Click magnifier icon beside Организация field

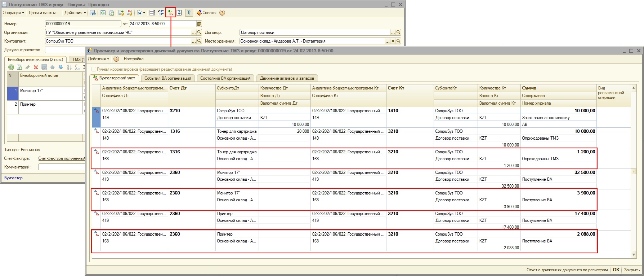(x=199, y=32)
